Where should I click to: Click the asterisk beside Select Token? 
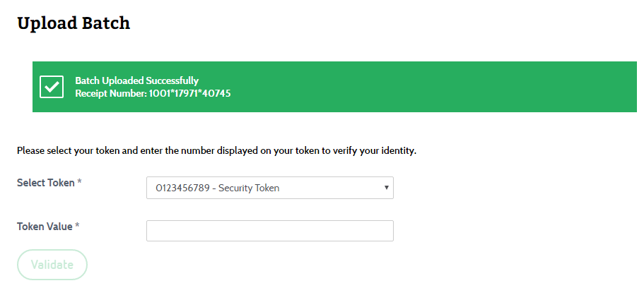click(x=79, y=181)
